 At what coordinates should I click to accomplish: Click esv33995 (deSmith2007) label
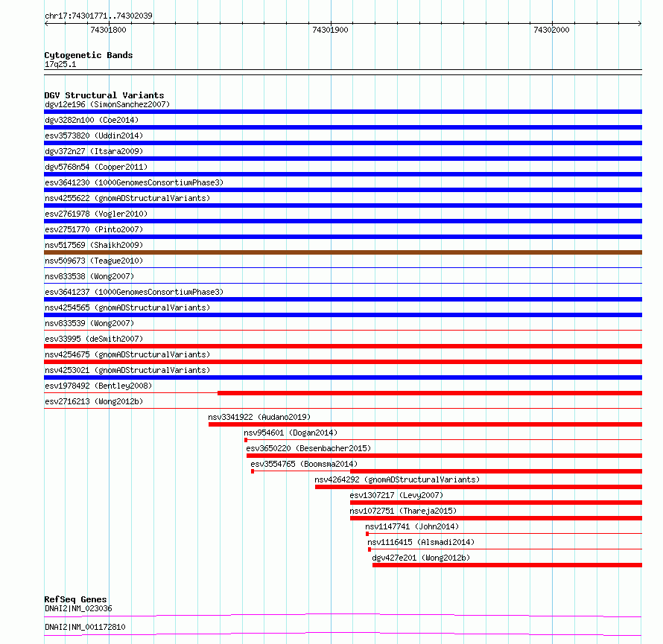coord(94,339)
